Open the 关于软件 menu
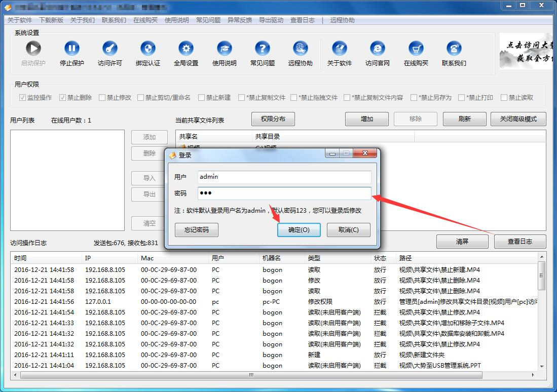The height and width of the screenshot is (392, 557). pos(20,20)
